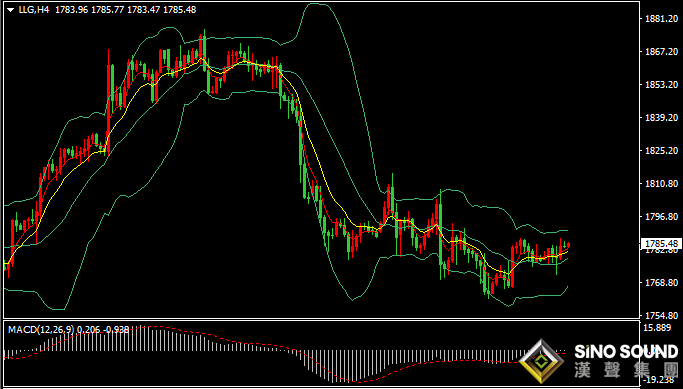Click the 1853.20 price scale label
Viewport: 683px width, 389px height.
point(663,84)
